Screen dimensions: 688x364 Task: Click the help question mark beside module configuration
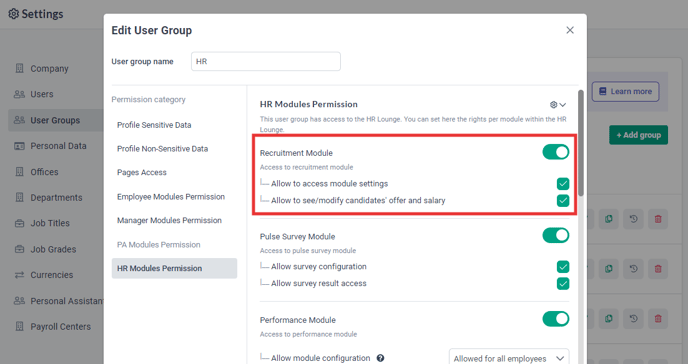[380, 358]
